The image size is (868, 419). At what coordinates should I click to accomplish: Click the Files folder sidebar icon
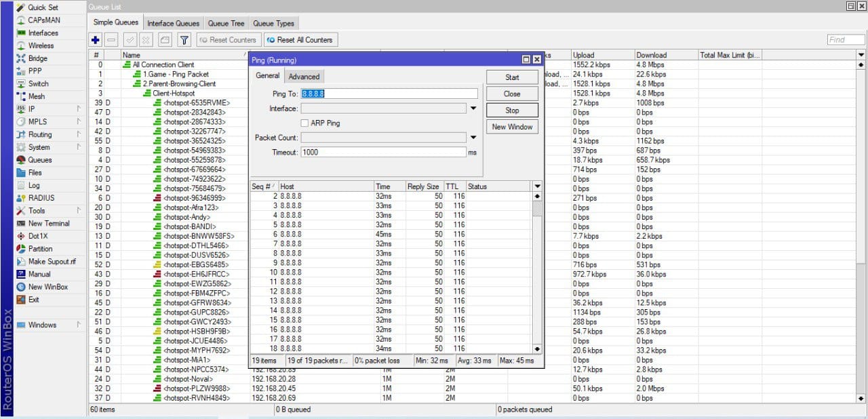pos(21,173)
